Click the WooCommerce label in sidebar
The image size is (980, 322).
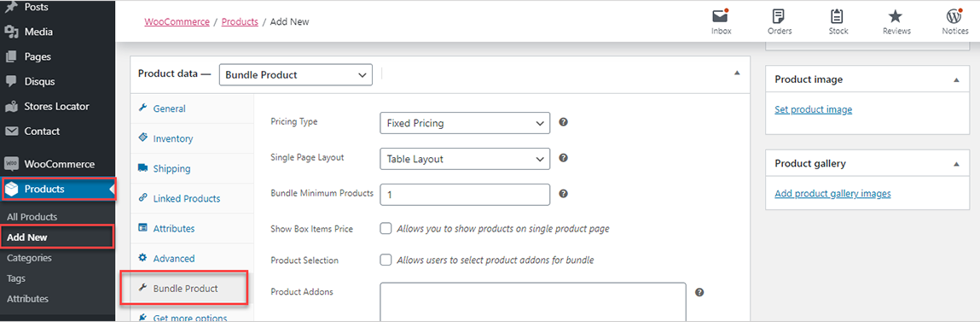coord(60,164)
